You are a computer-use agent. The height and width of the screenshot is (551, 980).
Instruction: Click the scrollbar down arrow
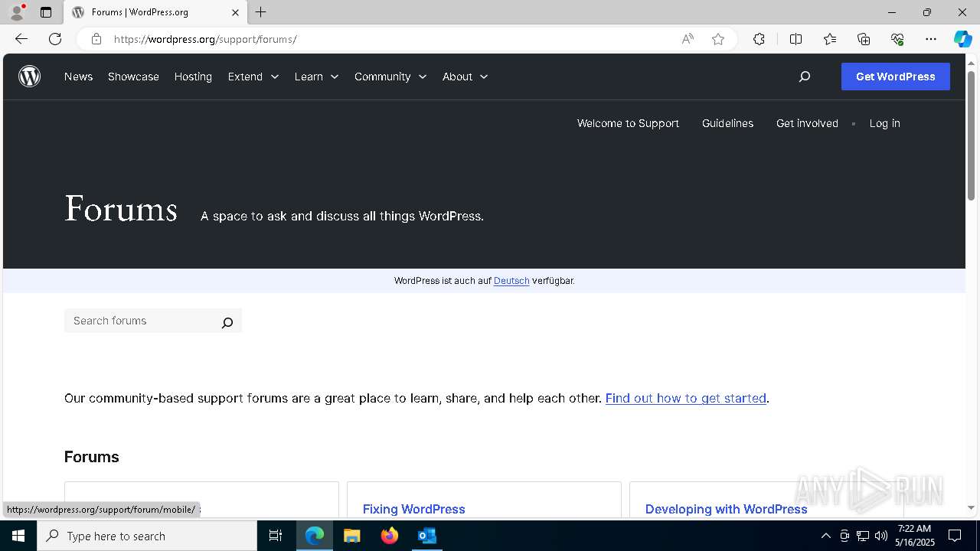pos(972,507)
